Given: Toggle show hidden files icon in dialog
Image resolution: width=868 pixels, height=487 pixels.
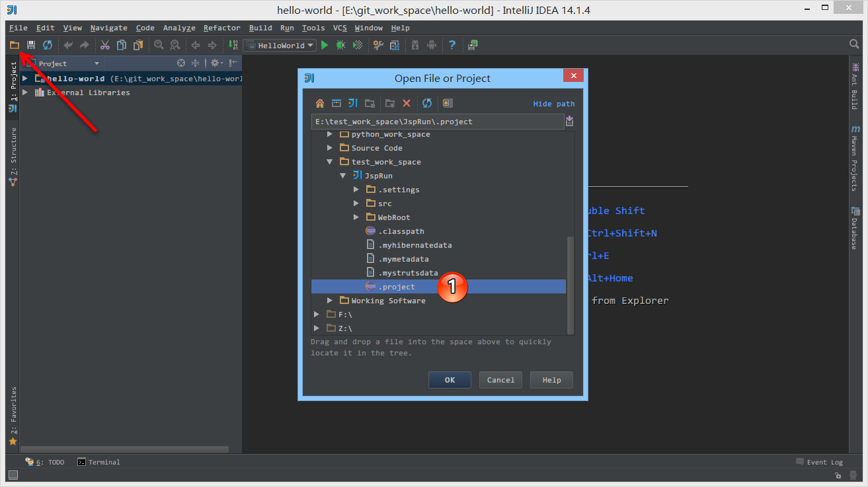Looking at the screenshot, I should 448,103.
